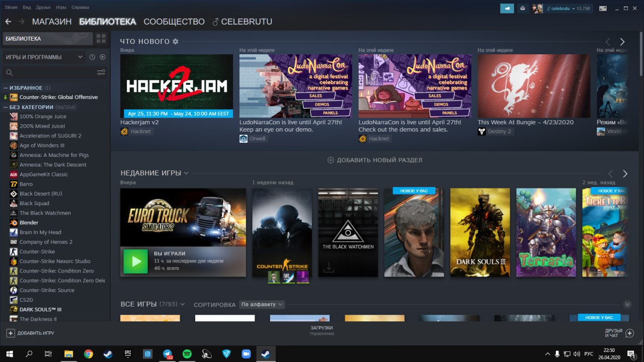Select the Dark Souls III cover
The height and width of the screenshot is (362, 644).
[x=480, y=232]
